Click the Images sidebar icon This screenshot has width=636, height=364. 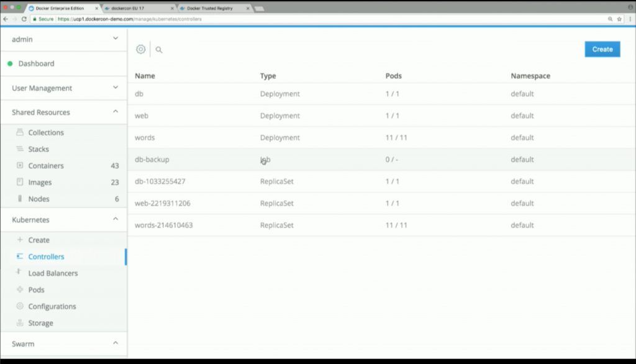click(x=20, y=182)
